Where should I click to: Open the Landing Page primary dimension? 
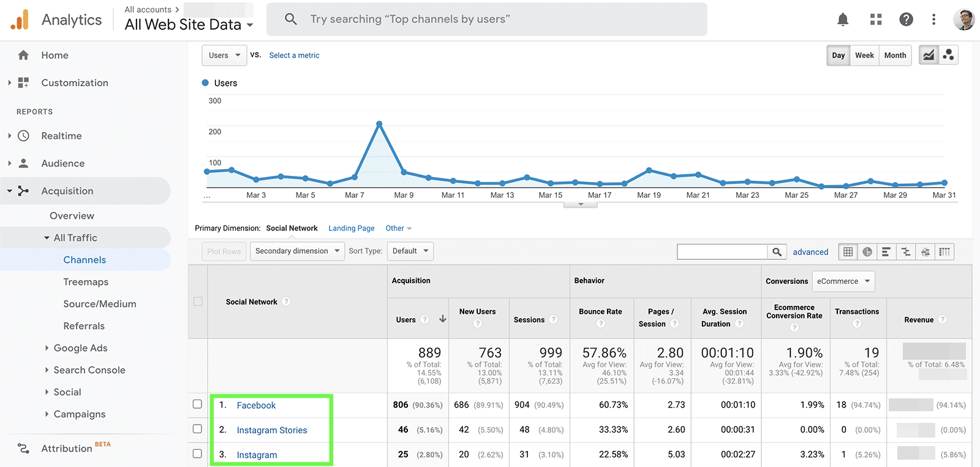pyautogui.click(x=351, y=229)
